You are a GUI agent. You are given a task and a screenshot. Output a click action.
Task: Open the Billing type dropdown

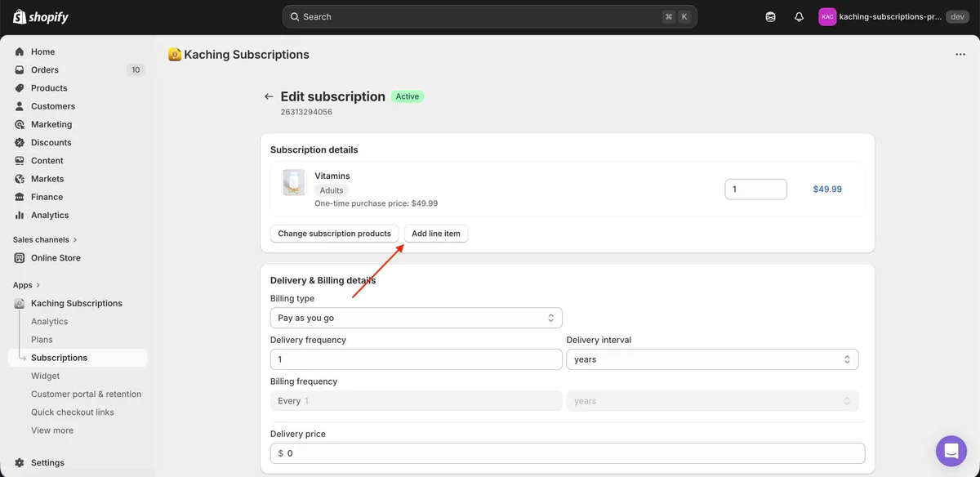pyautogui.click(x=416, y=318)
